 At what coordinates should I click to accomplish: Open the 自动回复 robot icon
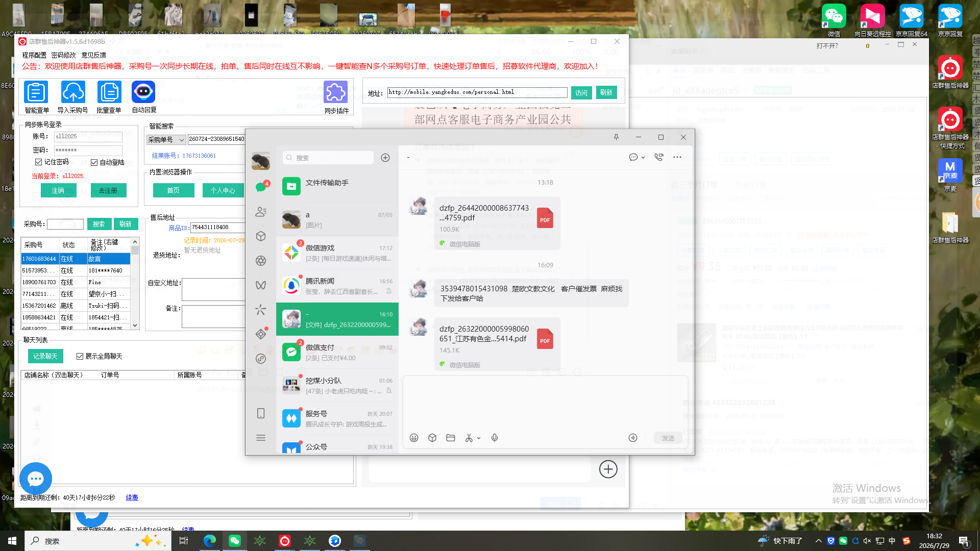143,92
